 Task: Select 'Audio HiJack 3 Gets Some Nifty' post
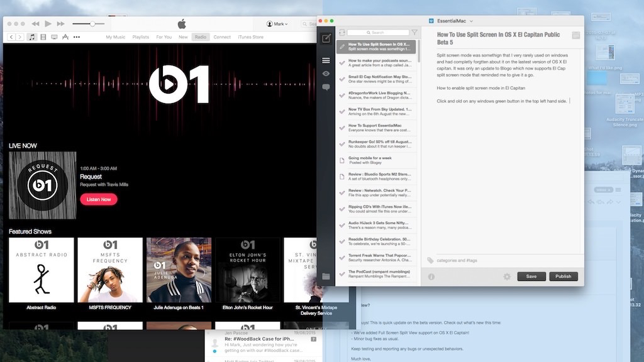point(376,226)
